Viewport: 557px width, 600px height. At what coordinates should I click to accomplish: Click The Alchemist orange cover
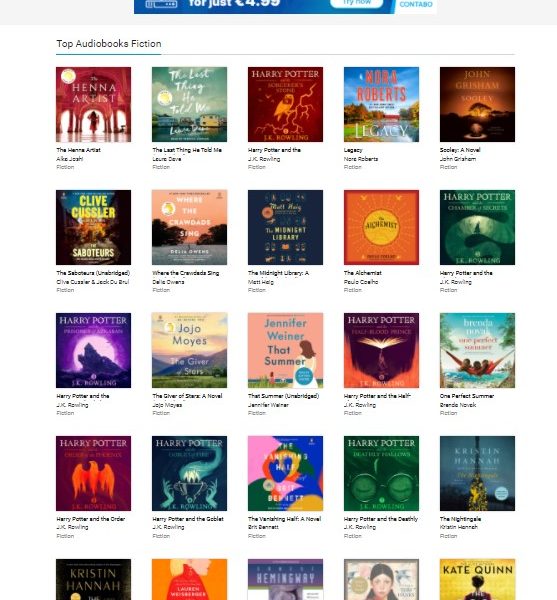[x=381, y=227]
